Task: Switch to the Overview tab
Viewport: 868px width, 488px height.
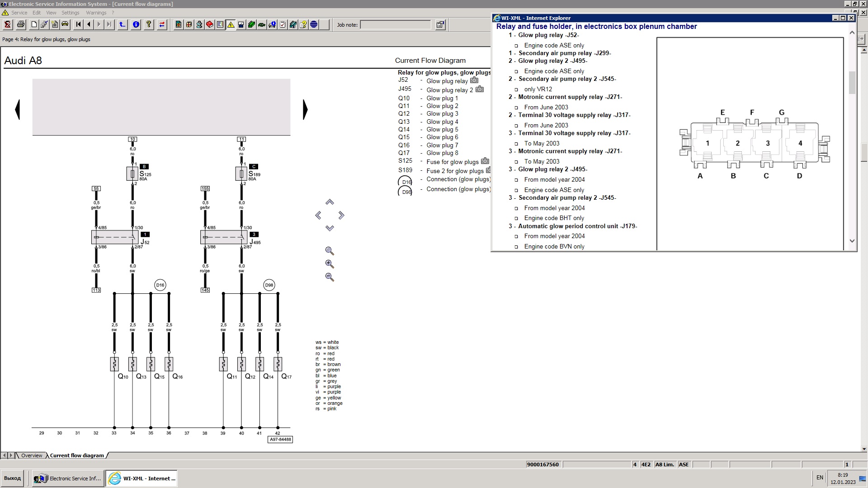Action: pos(32,455)
